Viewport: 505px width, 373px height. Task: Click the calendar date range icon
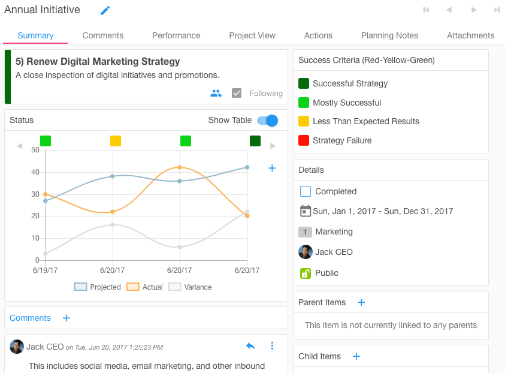[x=305, y=211]
